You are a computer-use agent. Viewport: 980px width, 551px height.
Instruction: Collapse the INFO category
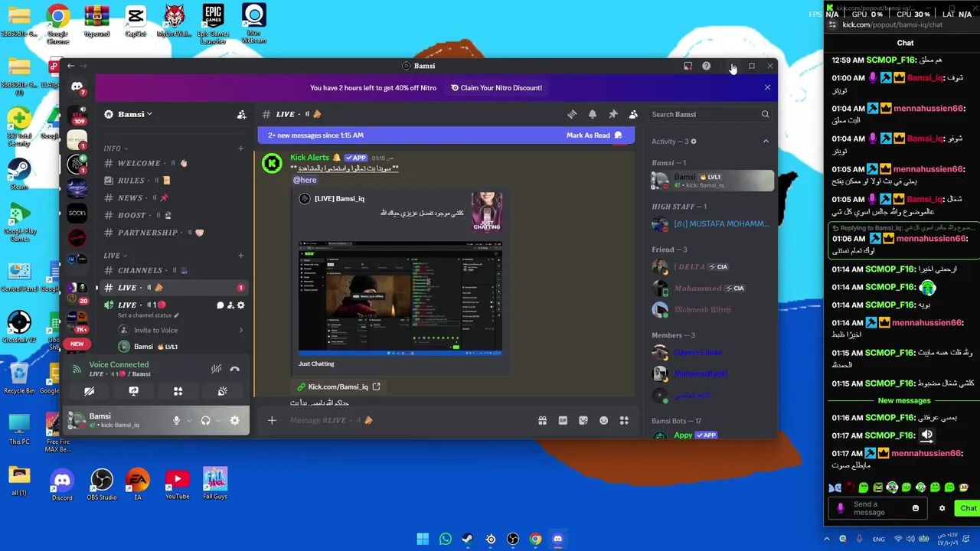116,148
